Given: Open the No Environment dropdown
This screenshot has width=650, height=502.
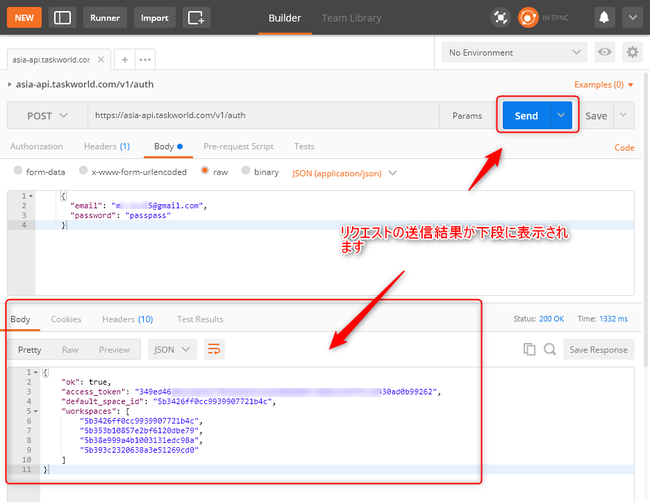Looking at the screenshot, I should pos(514,52).
